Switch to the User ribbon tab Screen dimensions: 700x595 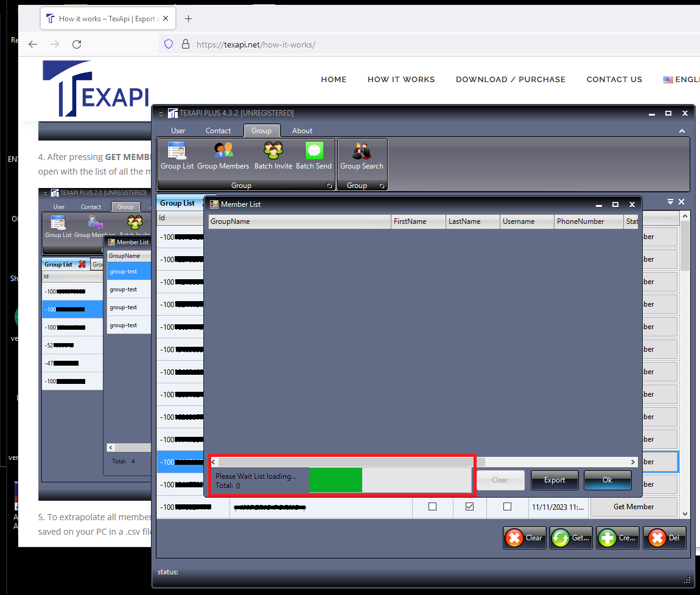tap(178, 131)
